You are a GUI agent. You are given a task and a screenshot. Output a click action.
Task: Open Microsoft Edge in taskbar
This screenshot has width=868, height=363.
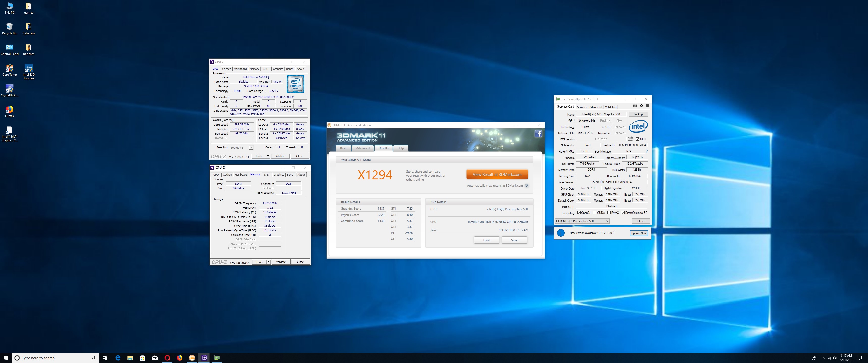(x=118, y=358)
